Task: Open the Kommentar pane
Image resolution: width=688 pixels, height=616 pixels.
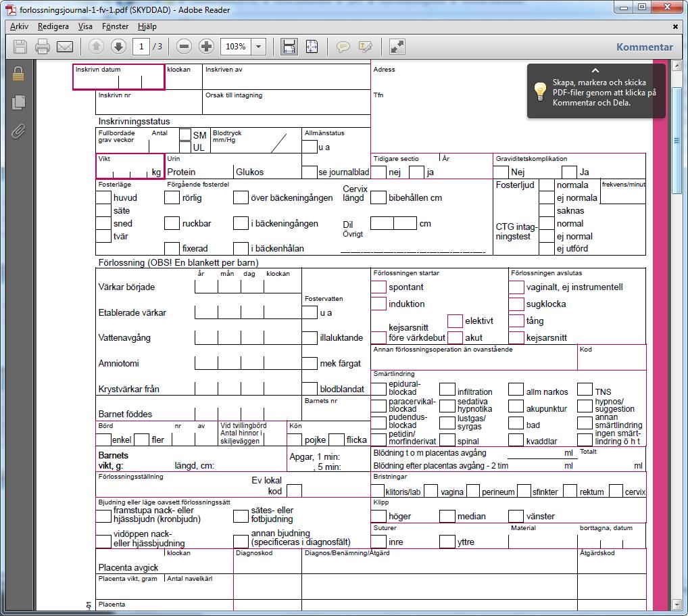Action: (644, 47)
